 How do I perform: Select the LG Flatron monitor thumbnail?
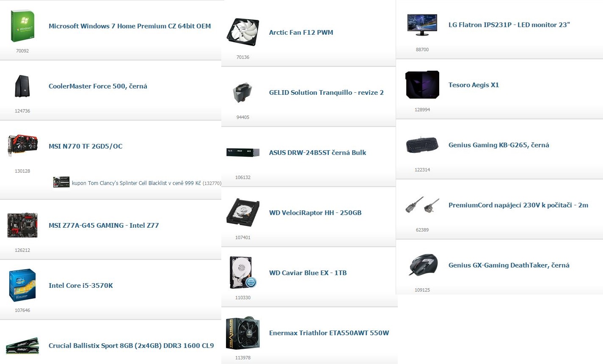(422, 25)
